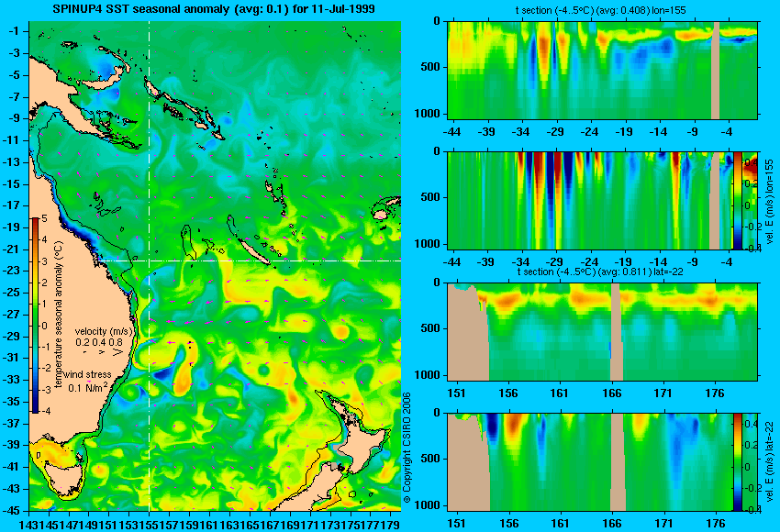Click the "t section (avg: 0.408) lon=155" title

tap(600, 10)
